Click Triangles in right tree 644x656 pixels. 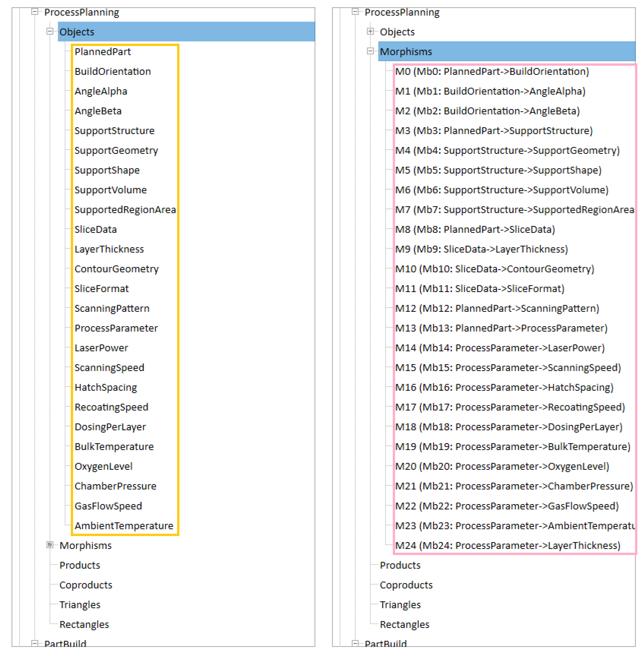[400, 605]
